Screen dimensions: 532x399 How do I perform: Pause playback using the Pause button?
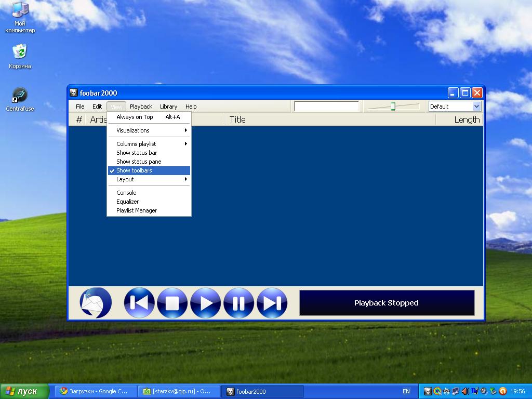pos(239,303)
